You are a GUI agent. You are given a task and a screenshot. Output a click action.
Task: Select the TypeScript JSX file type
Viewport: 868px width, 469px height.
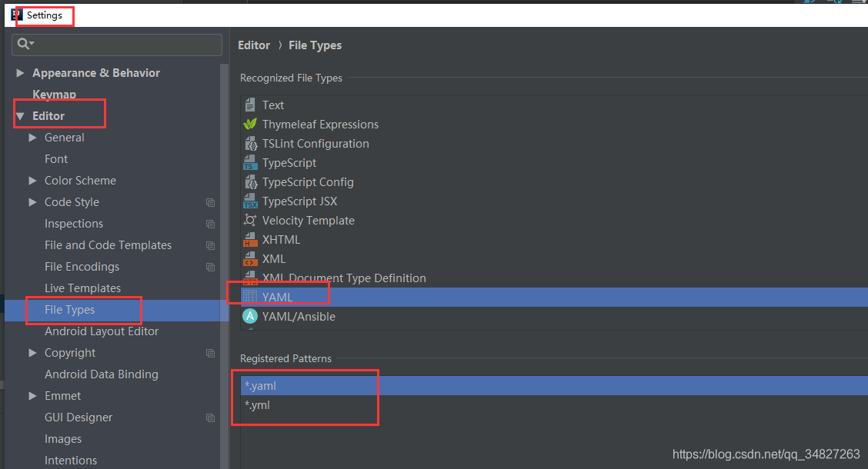554,201
